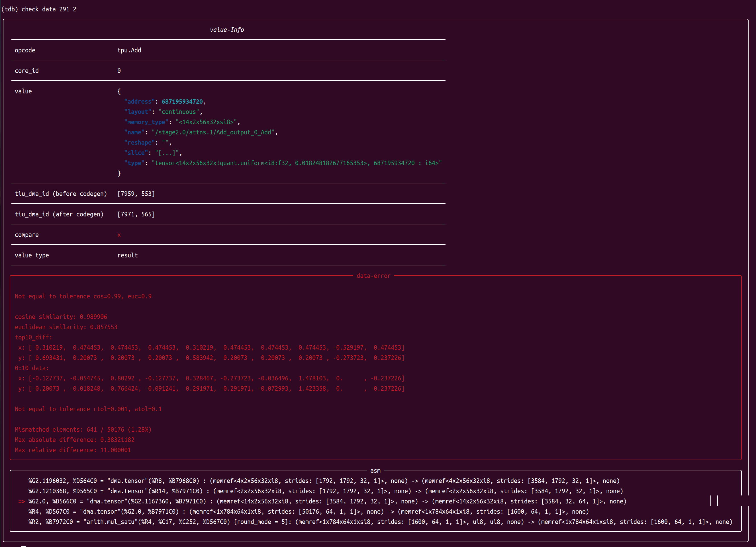Click the tpu.Add opcode value
Viewport: 756px width, 547px height.
point(129,50)
